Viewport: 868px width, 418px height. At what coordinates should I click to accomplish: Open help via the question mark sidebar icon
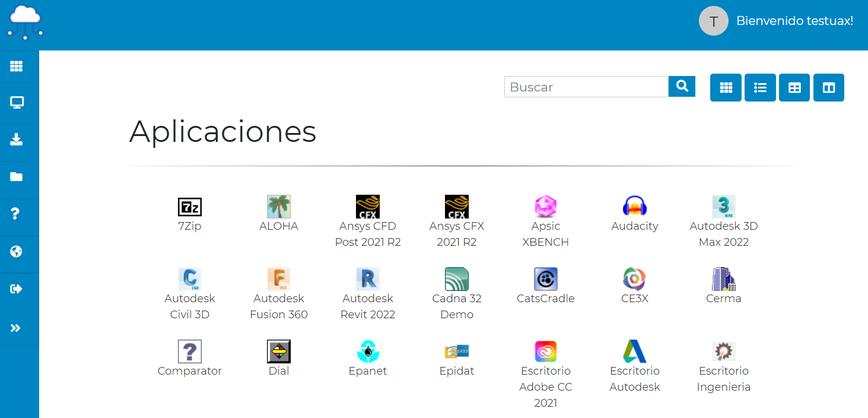pyautogui.click(x=16, y=214)
